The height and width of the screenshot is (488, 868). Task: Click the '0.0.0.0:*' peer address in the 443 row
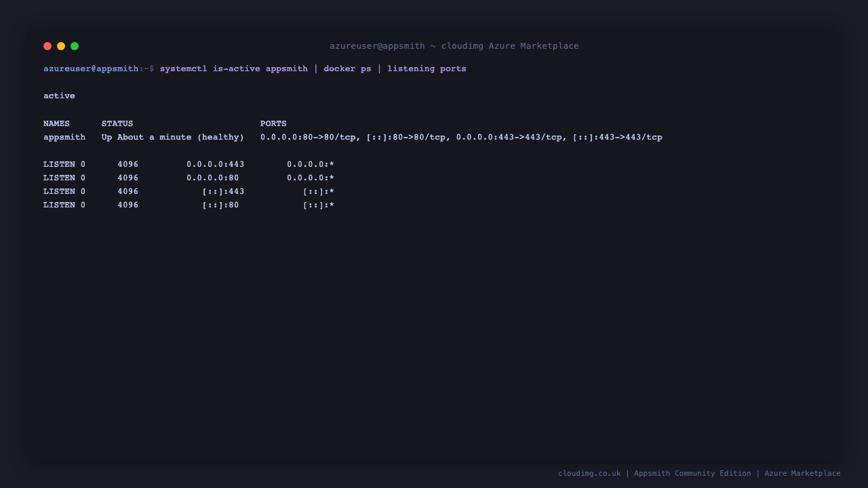point(311,165)
